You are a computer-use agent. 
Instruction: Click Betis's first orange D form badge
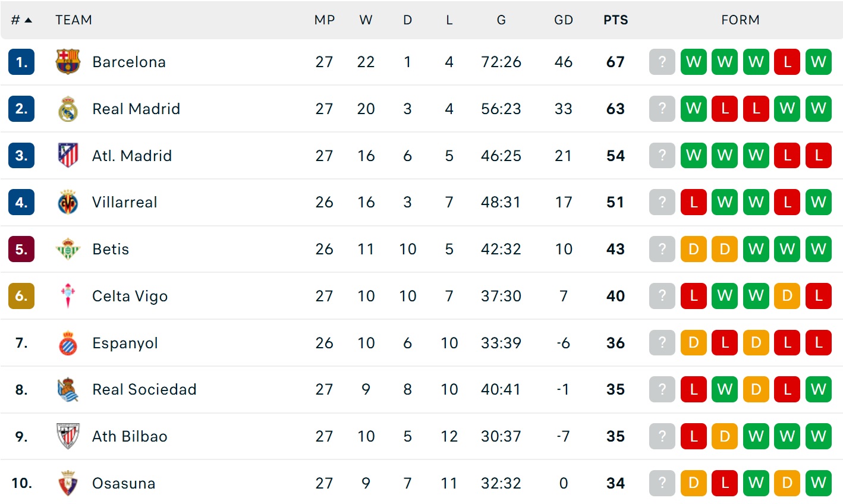(693, 249)
